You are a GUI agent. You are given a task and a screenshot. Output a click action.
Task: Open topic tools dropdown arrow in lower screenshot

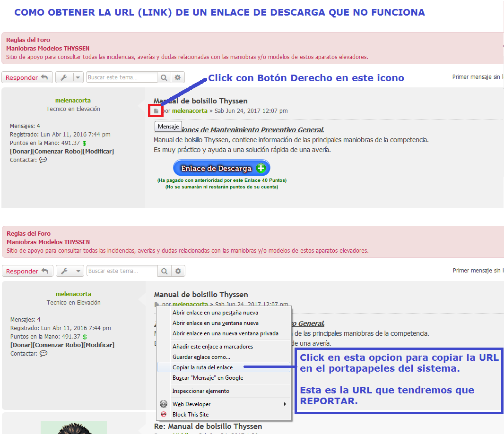pyautogui.click(x=78, y=271)
